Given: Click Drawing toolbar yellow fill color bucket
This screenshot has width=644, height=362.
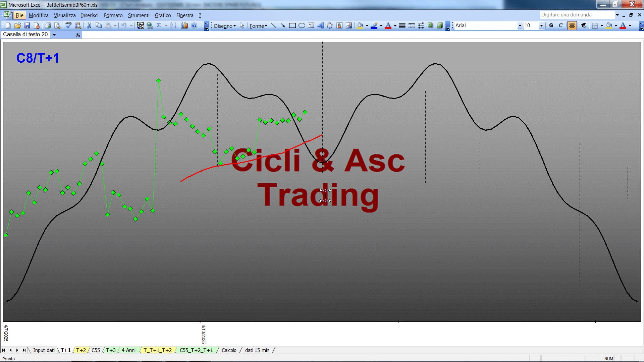Looking at the screenshot, I should point(360,25).
